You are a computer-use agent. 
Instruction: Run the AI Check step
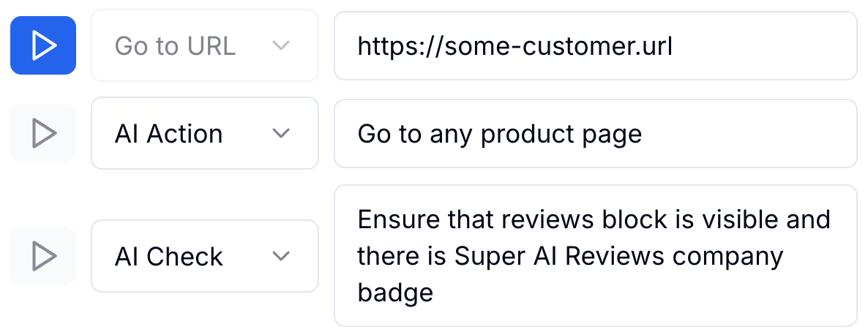43,256
